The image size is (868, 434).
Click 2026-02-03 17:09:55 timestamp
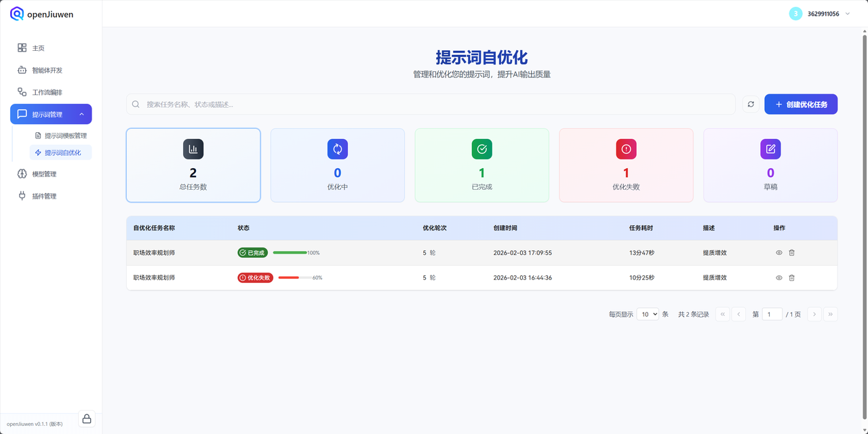(x=522, y=253)
